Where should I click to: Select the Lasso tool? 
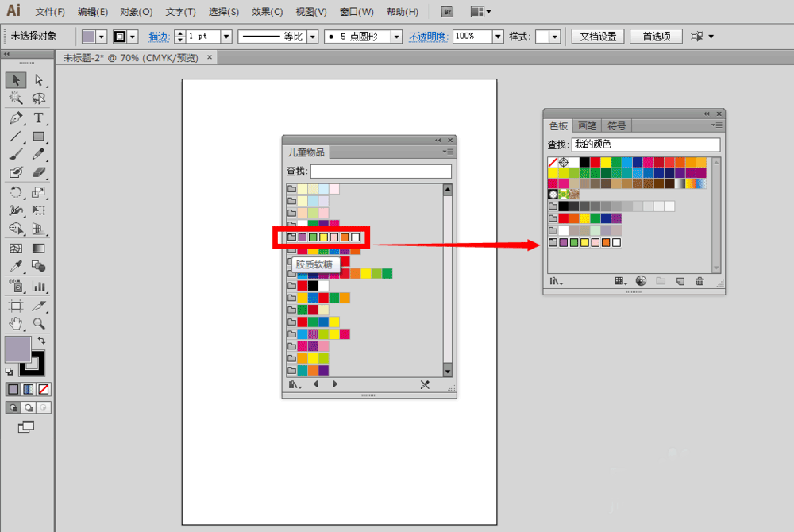[x=38, y=98]
